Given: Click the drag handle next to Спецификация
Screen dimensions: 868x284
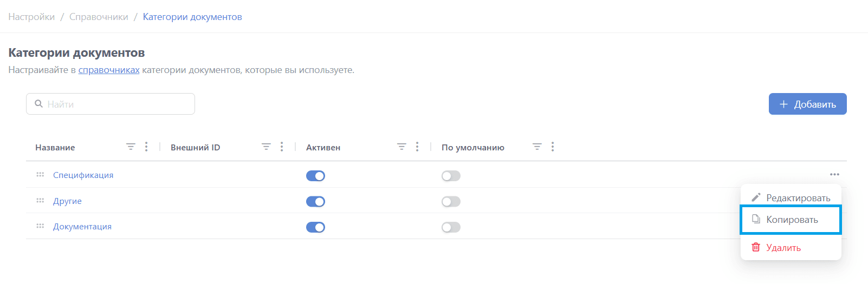Looking at the screenshot, I should pyautogui.click(x=40, y=175).
